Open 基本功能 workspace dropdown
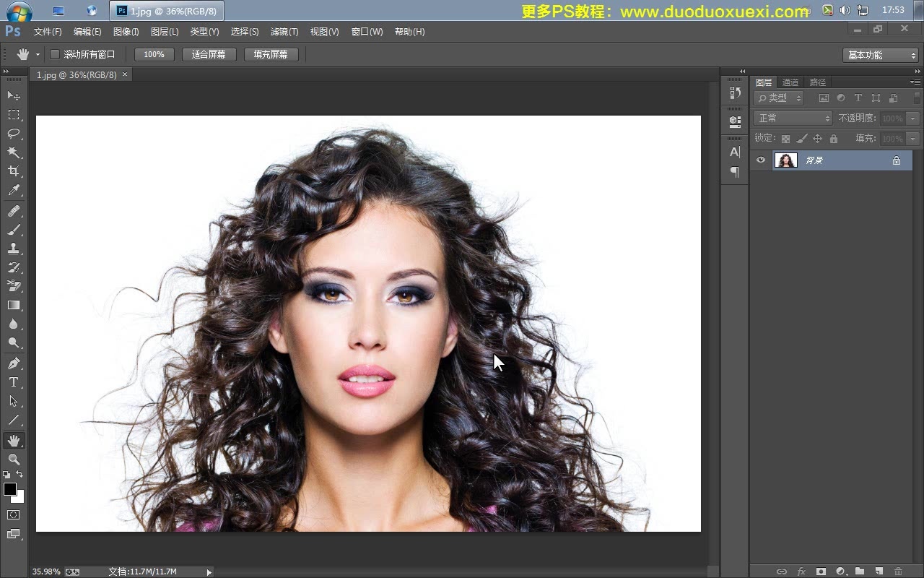The image size is (924, 578). [880, 55]
